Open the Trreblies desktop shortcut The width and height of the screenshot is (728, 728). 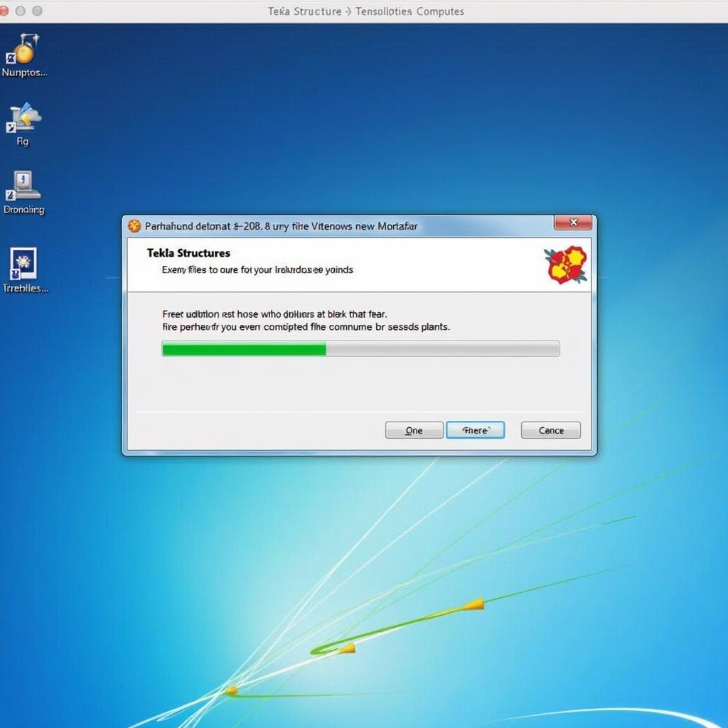coord(25,270)
